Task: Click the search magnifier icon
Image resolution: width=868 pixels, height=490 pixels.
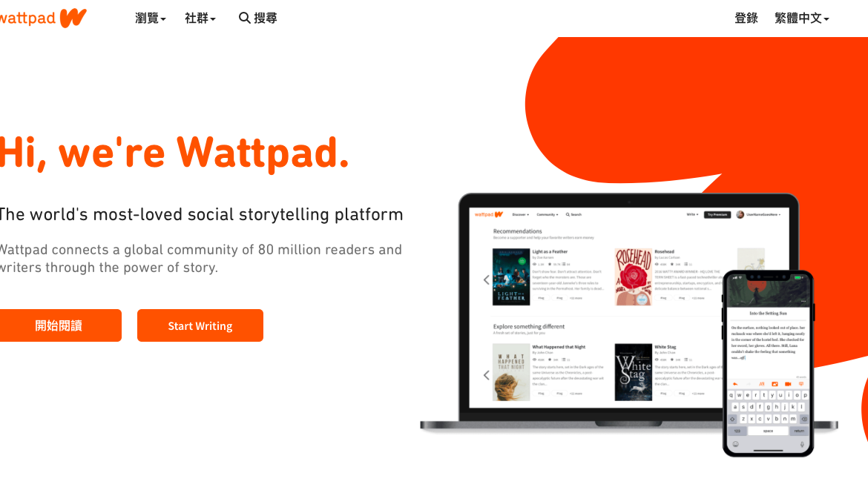Action: [x=244, y=19]
